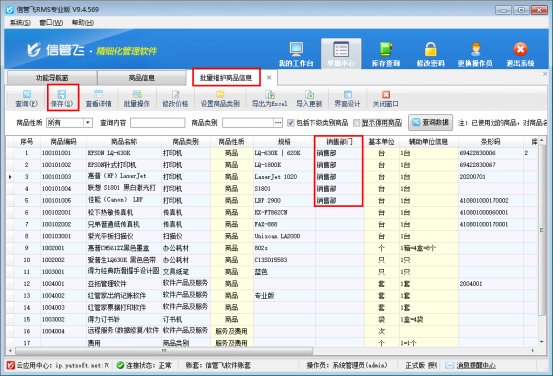Open 库存查询 inventory query icon
Viewport: 553px width, 376px height.
pyautogui.click(x=385, y=49)
